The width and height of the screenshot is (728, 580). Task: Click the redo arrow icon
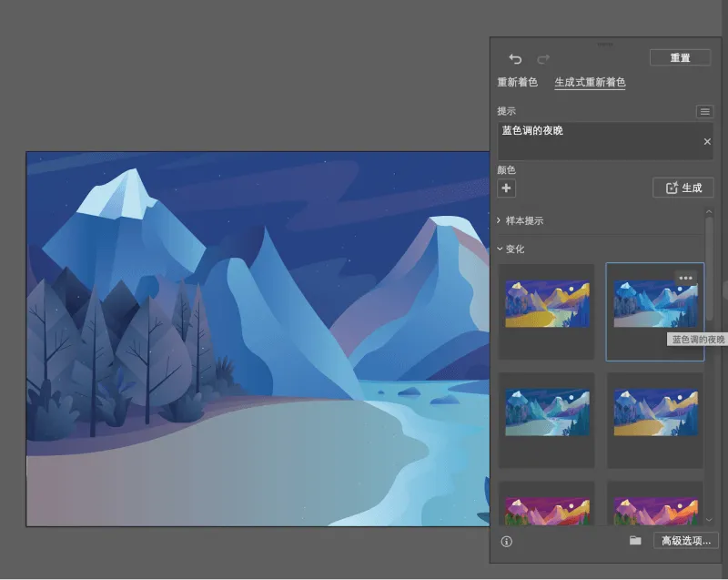(543, 57)
